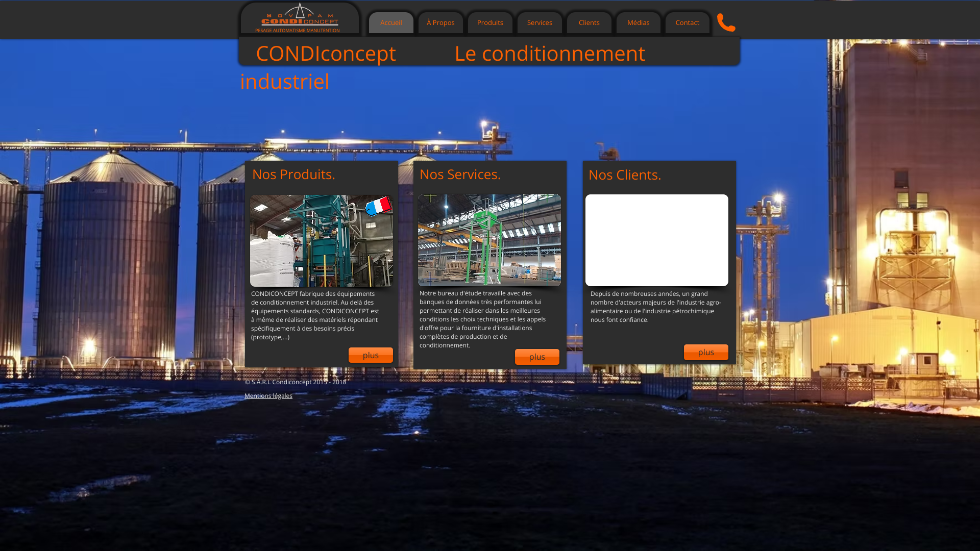Click plus button under Nos Services
980x551 pixels.
[537, 357]
